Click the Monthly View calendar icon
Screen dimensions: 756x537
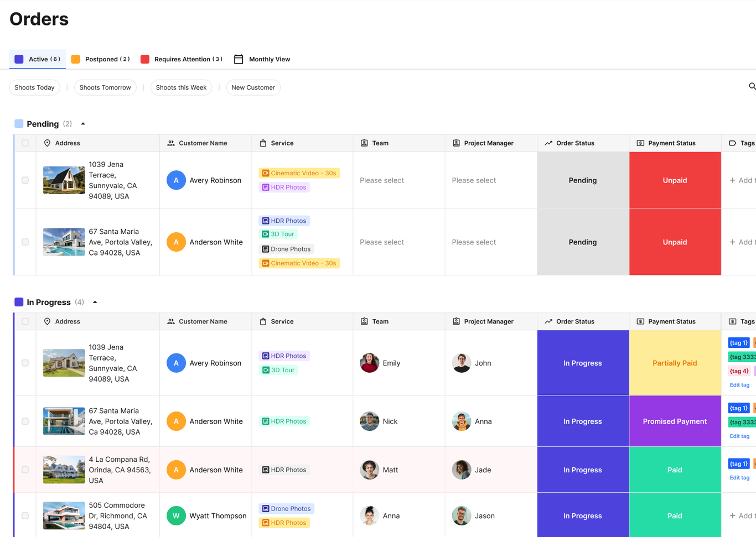tap(239, 59)
